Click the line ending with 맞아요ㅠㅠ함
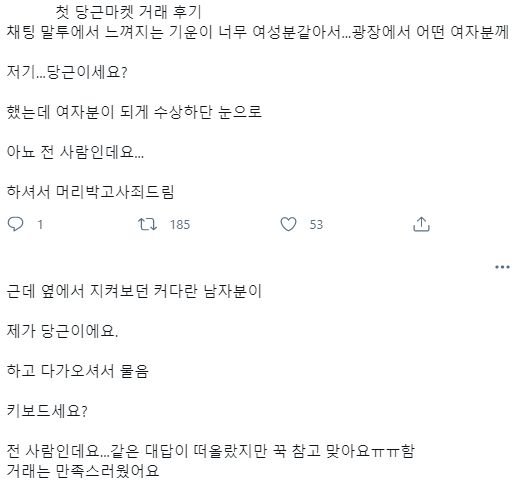Screen dimensions: 526x491 coord(211,451)
